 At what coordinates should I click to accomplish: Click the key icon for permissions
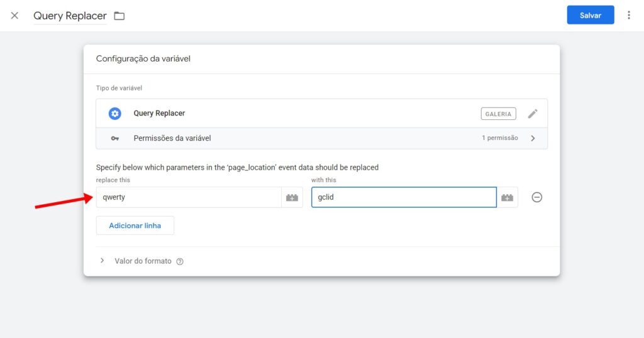pyautogui.click(x=114, y=138)
